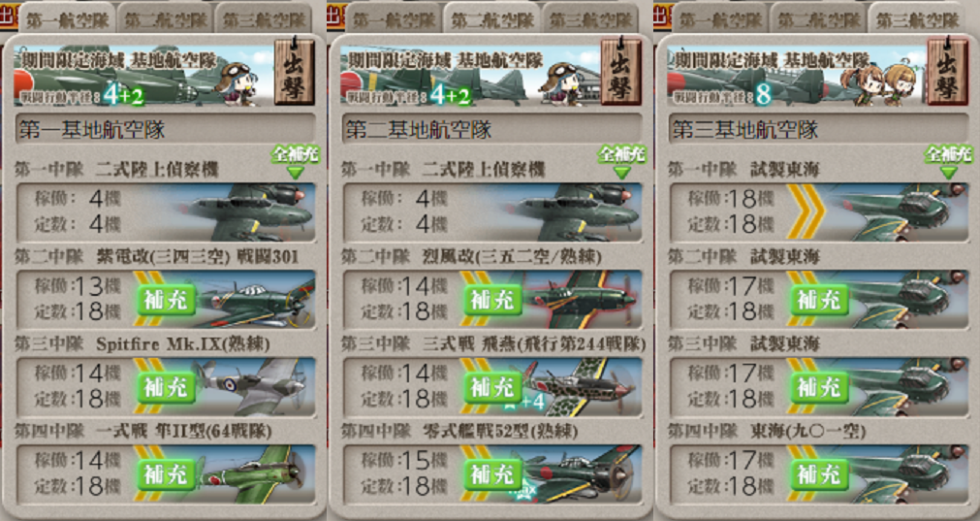Select the 一式戦 隼II型(64戦隊) aircraft image
Screen dimensions: 980x521
coord(256,474)
